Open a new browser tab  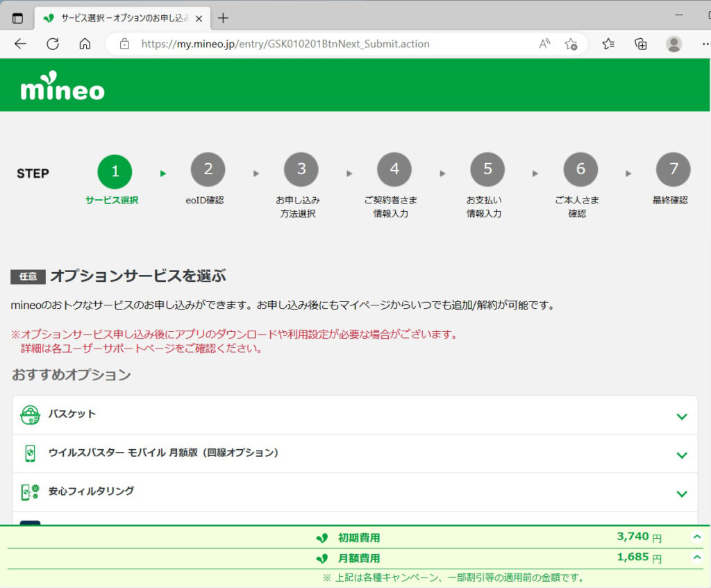coord(223,18)
